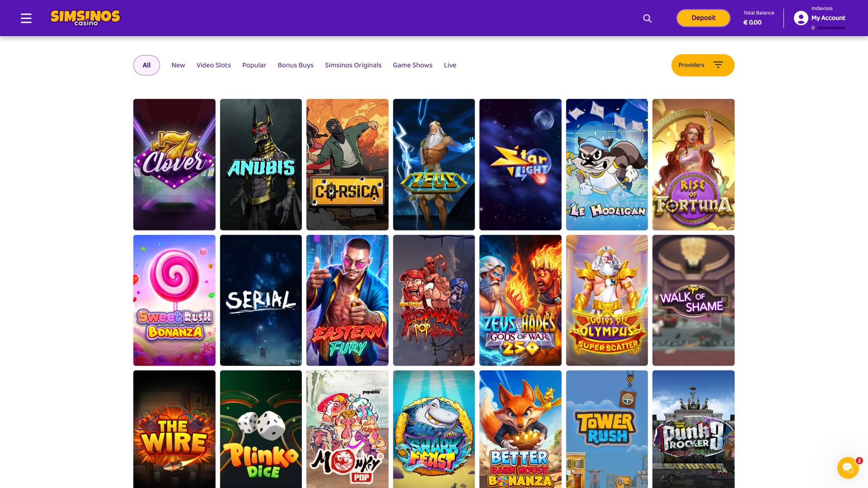Open the Shark Feast game tile

pyautogui.click(x=434, y=429)
